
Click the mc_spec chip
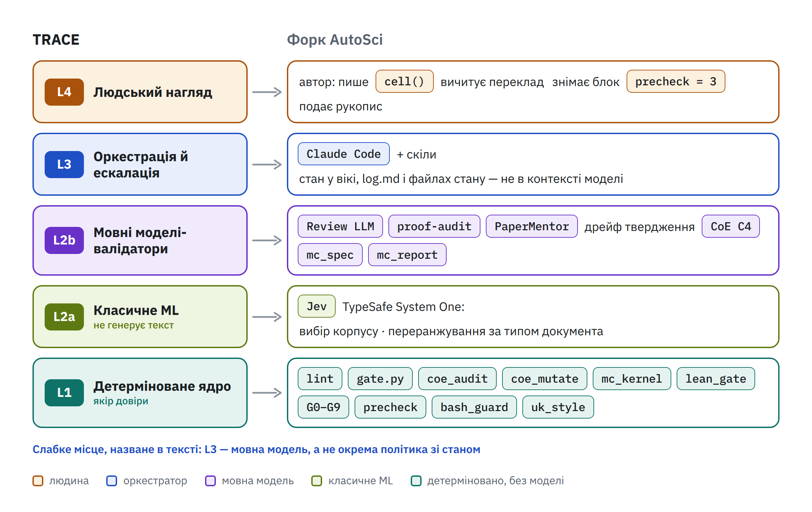[330, 255]
